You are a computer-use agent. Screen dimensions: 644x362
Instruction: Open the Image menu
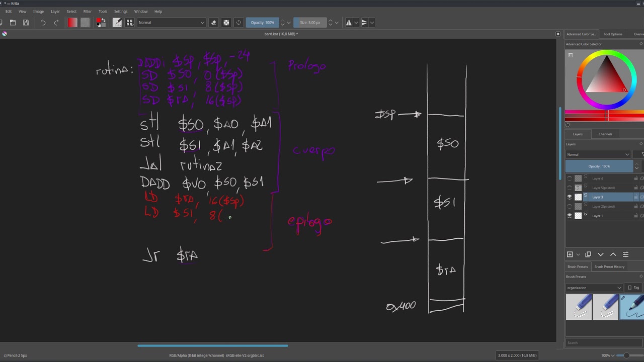coord(38,11)
